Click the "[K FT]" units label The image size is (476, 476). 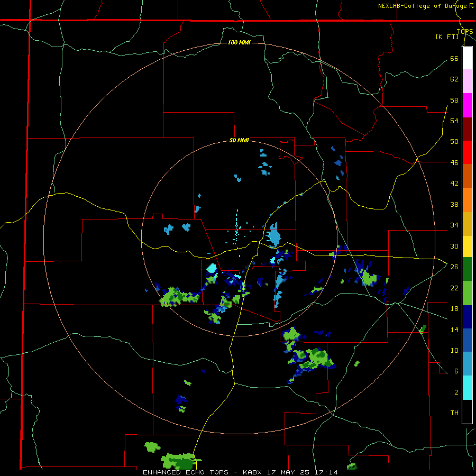pos(447,37)
